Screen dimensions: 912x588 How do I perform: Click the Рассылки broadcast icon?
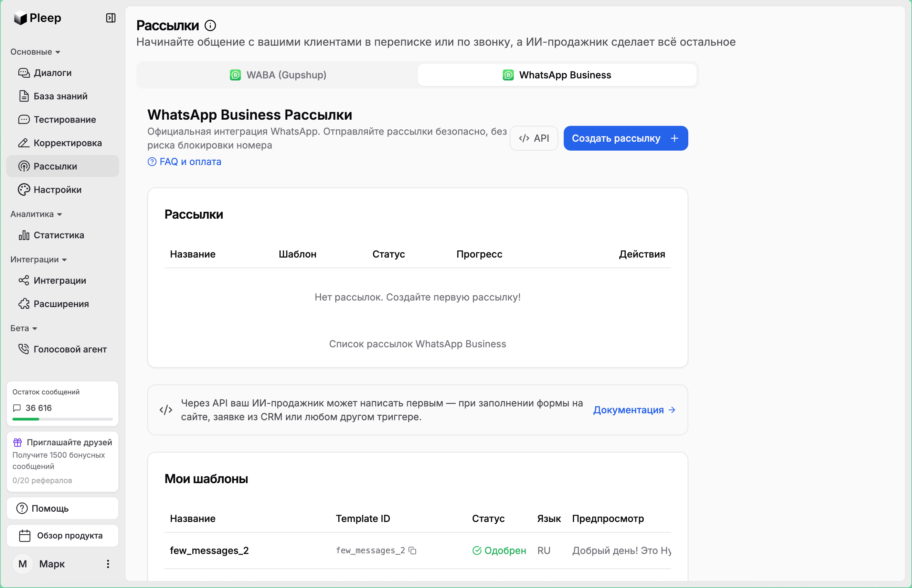tap(24, 166)
